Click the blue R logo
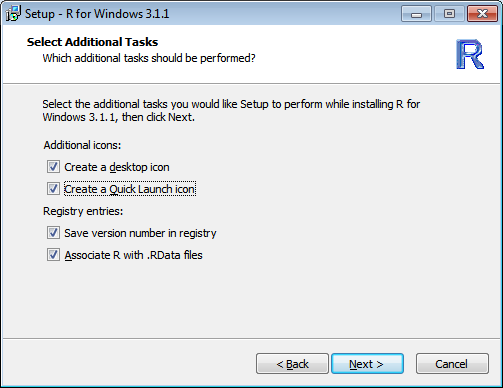This screenshot has width=503, height=388. pos(470,54)
